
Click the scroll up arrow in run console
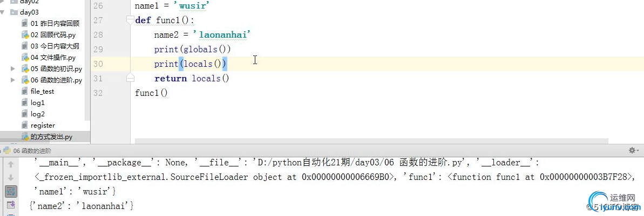(x=11, y=164)
